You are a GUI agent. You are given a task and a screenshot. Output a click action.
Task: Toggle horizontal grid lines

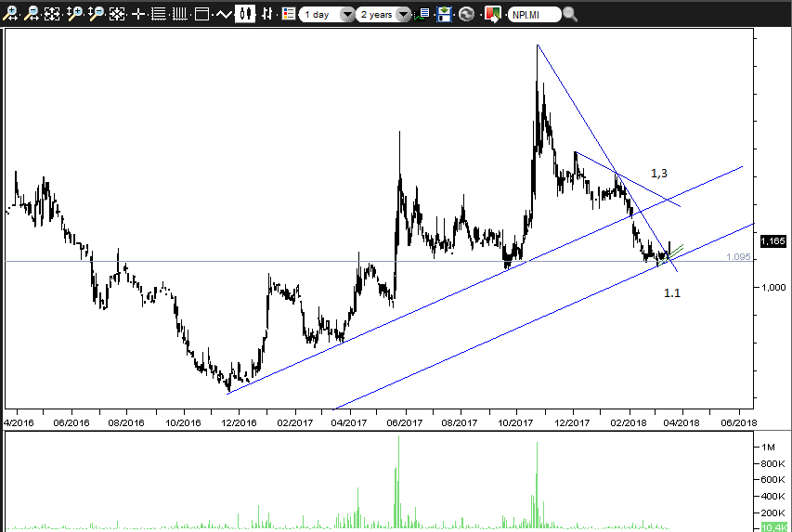[x=159, y=14]
